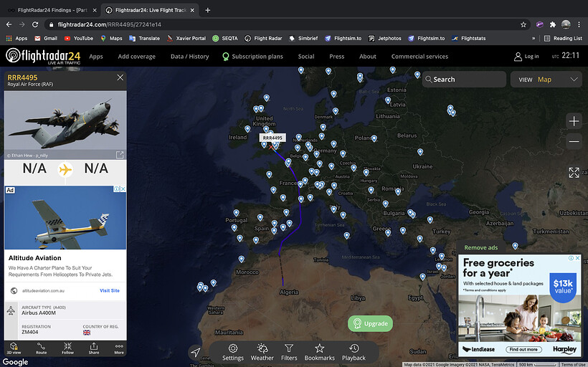Open Subscription plans

[252, 57]
